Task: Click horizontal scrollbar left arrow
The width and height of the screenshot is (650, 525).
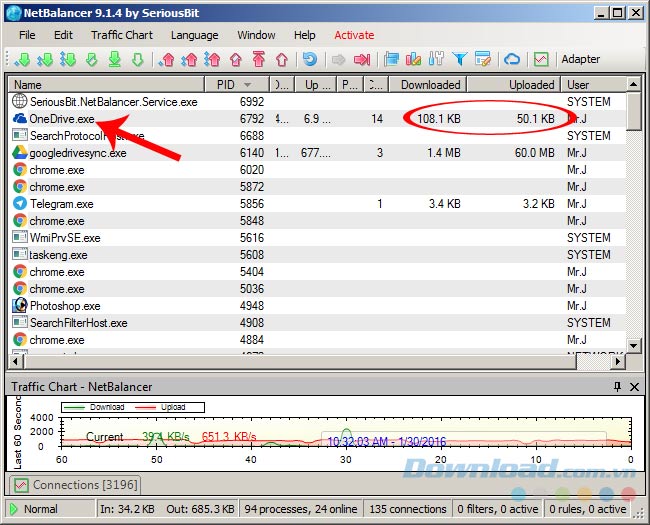Action: pyautogui.click(x=16, y=362)
